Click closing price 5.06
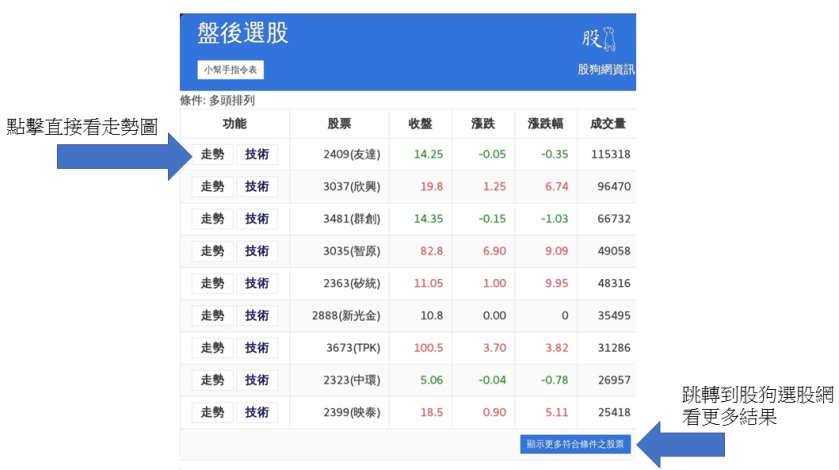This screenshot has width=839, height=470. (x=431, y=380)
